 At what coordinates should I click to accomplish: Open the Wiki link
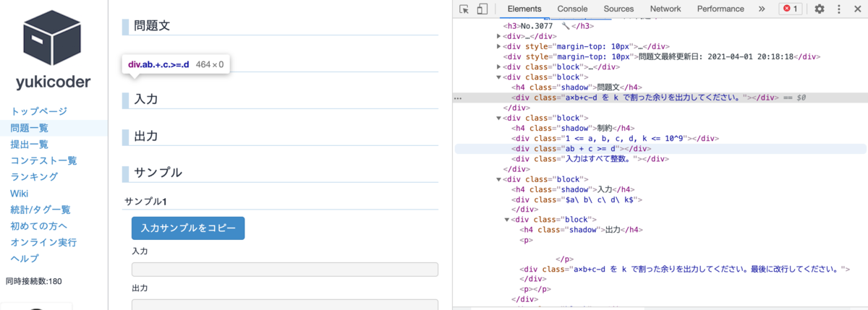[x=19, y=193]
